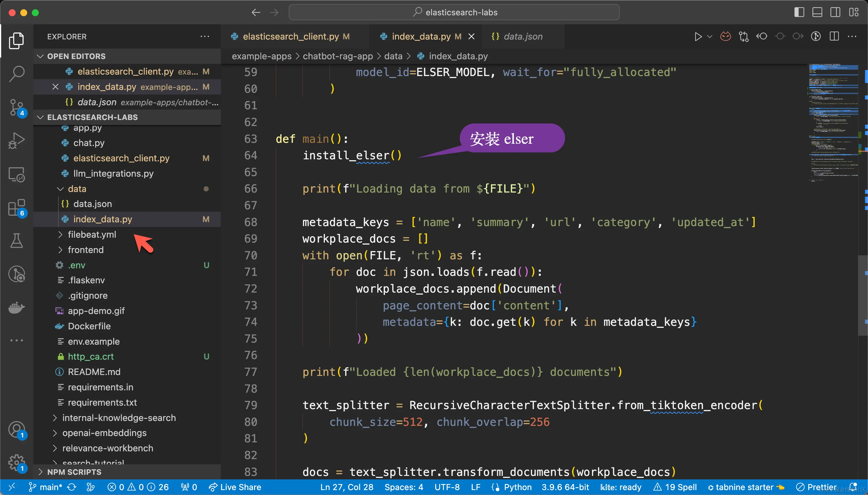This screenshot has width=868, height=495.
Task: Click Split Editor Right icon
Action: pos(834,36)
